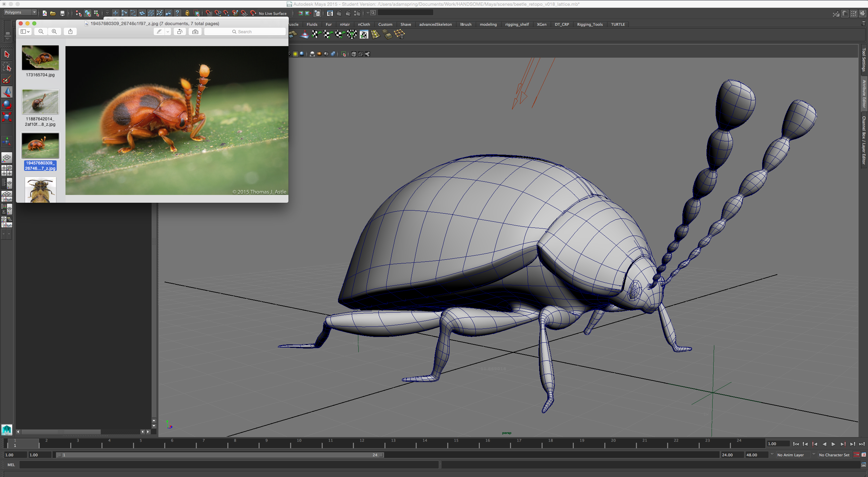The height and width of the screenshot is (477, 868).
Task: Toggle auto keyframe red key button
Action: point(856,455)
